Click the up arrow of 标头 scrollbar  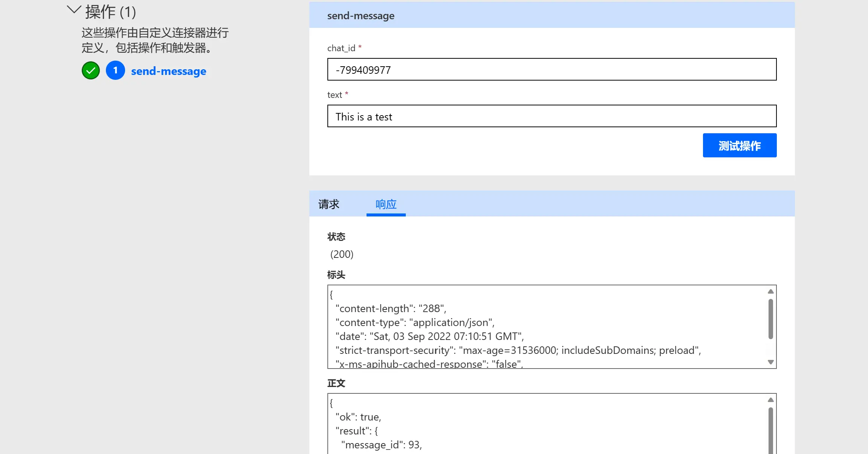[x=770, y=291]
